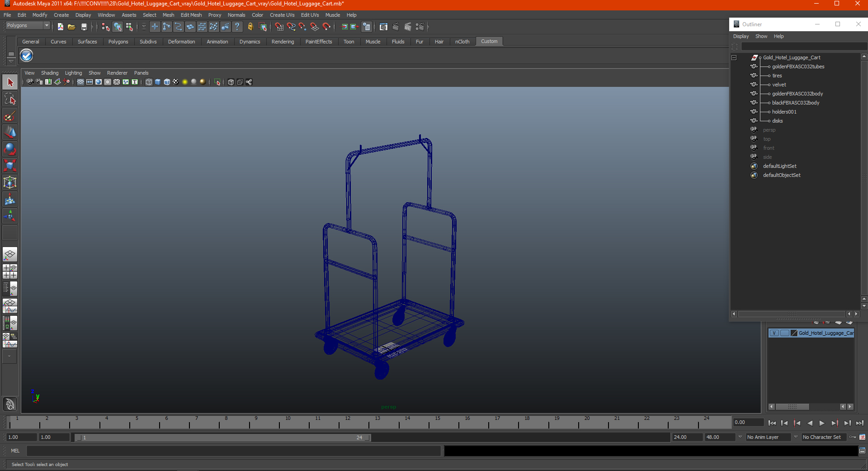Activate the Lasso select tool
The width and height of the screenshot is (868, 471).
tap(10, 99)
